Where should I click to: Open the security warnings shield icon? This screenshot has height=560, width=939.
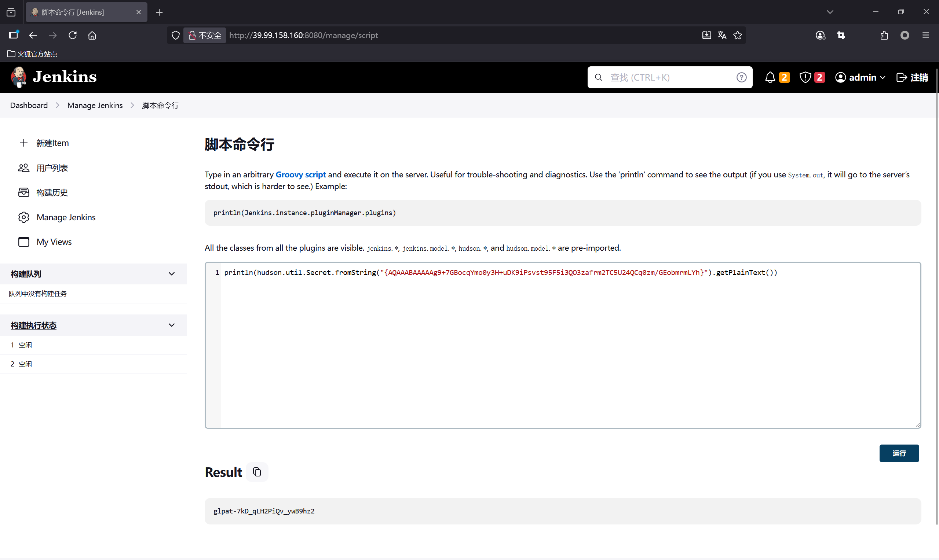[x=805, y=77]
